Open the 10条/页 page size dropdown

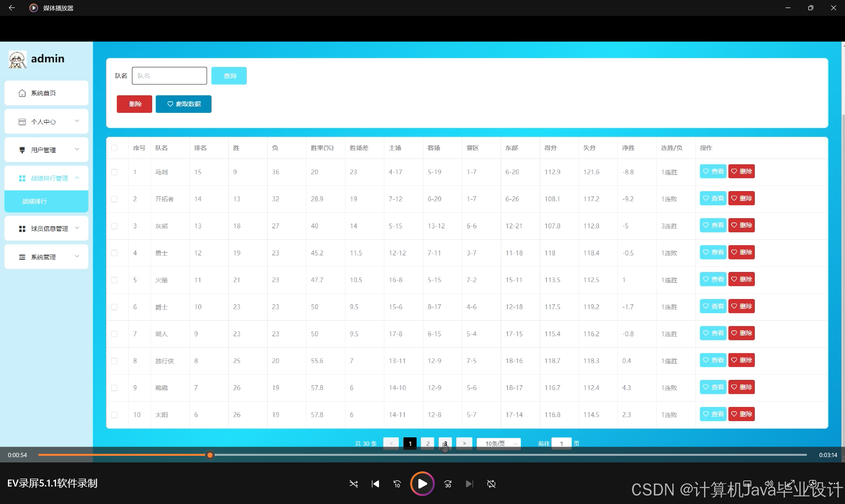coord(498,443)
